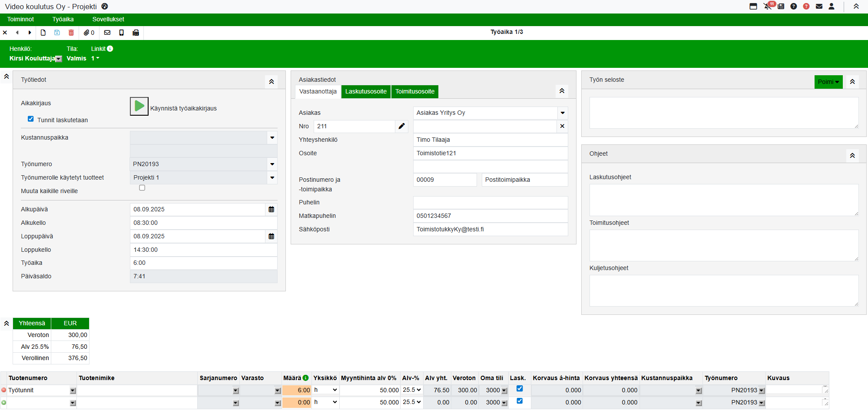The width and height of the screenshot is (868, 414).
Task: Click the user profile icon
Action: (x=832, y=6)
